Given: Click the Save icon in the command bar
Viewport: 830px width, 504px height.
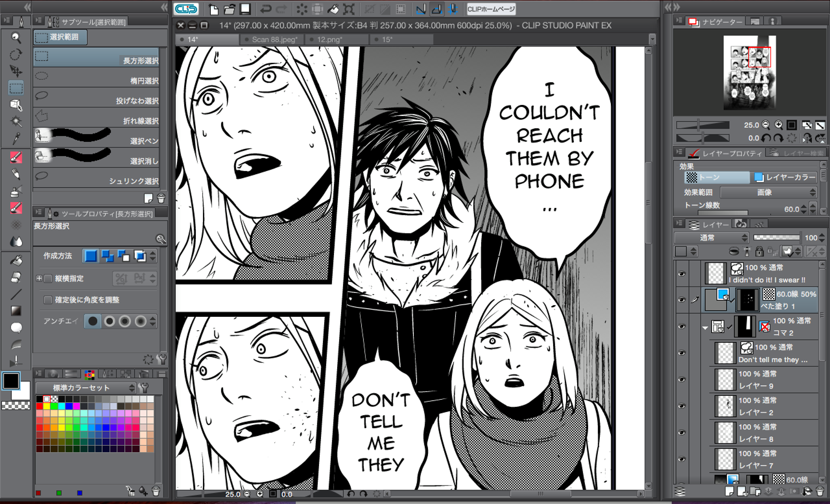Looking at the screenshot, I should [x=245, y=9].
